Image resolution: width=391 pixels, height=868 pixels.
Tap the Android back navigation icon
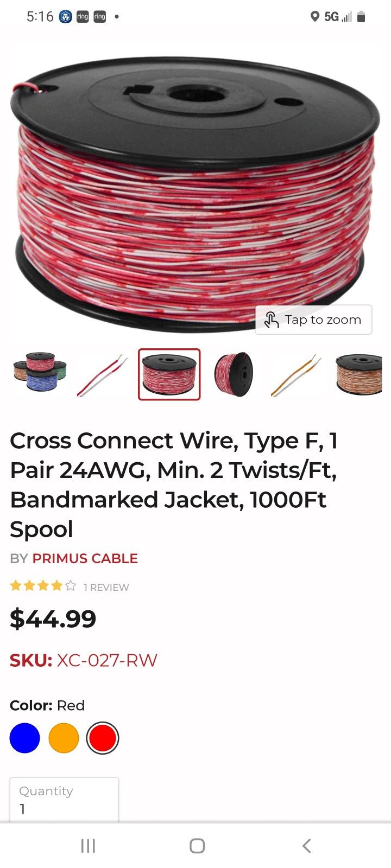click(307, 845)
